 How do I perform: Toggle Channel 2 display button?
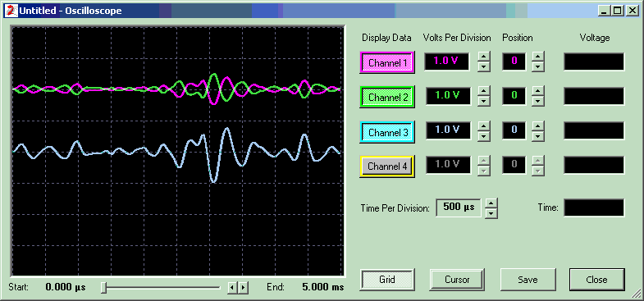pyautogui.click(x=387, y=97)
